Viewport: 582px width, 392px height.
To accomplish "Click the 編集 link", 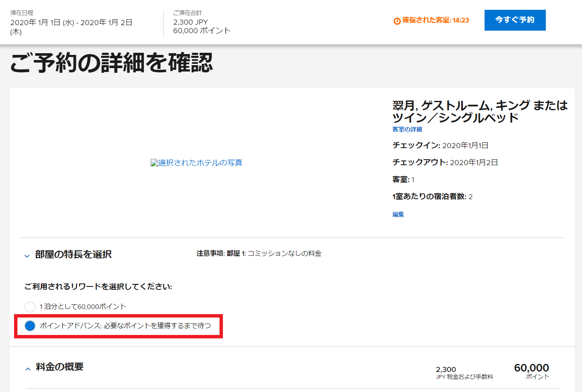I will pos(398,215).
